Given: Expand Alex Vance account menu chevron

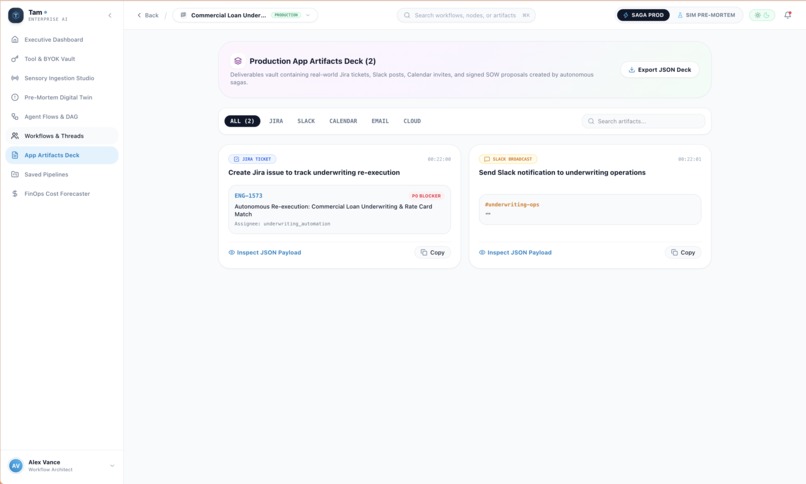Looking at the screenshot, I should pyautogui.click(x=112, y=466).
